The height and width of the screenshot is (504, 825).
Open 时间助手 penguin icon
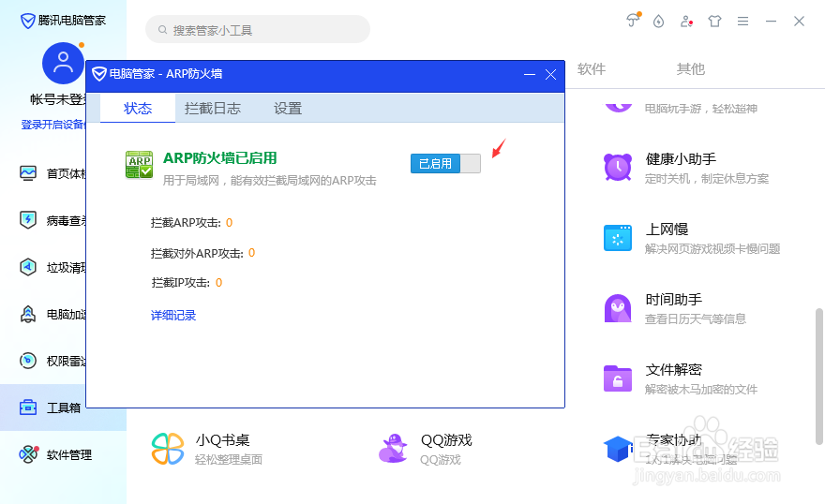click(618, 308)
